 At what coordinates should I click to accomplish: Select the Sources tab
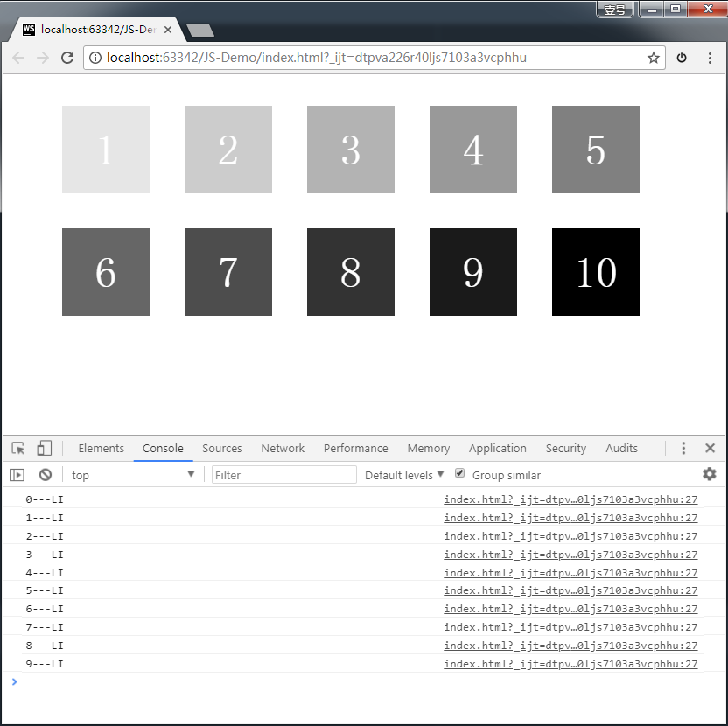[221, 447]
